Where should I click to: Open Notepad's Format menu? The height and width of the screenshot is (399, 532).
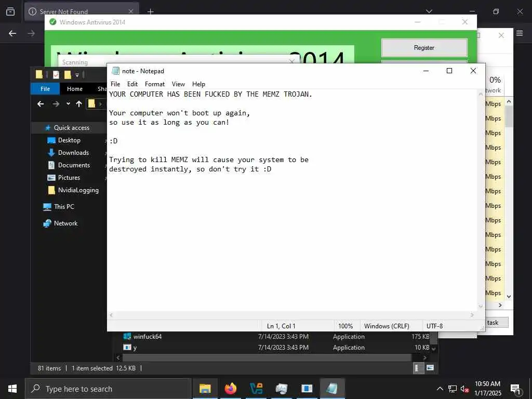pos(155,84)
